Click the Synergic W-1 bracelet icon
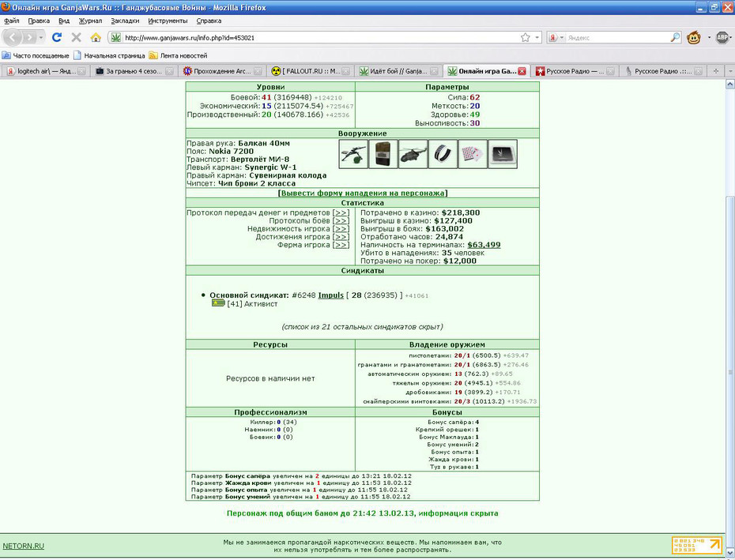Viewport: 735px width, 560px height. point(443,154)
